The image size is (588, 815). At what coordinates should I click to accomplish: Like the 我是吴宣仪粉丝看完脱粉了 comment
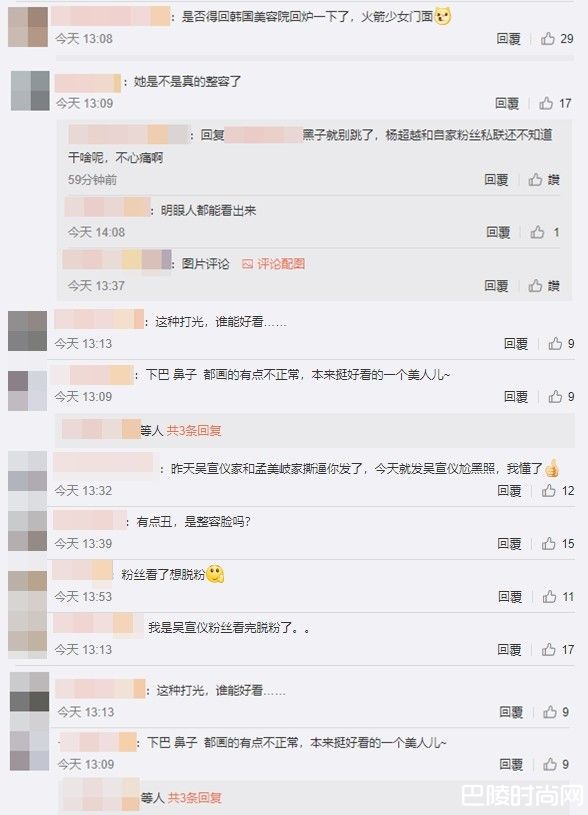tap(557, 650)
